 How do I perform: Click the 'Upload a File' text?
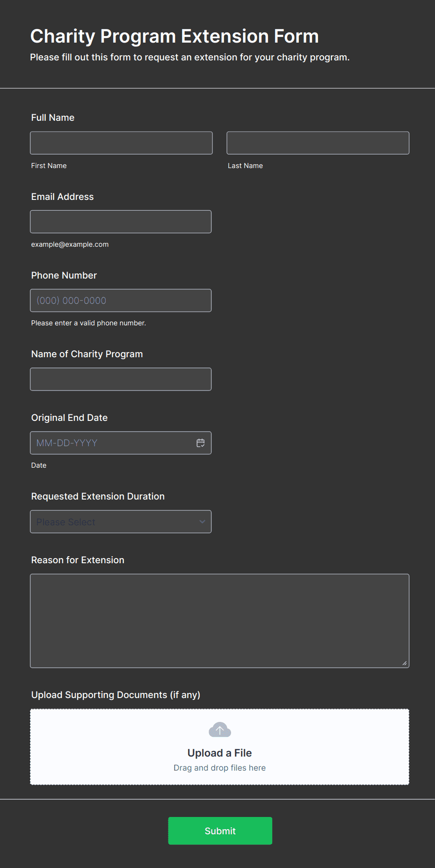click(219, 753)
